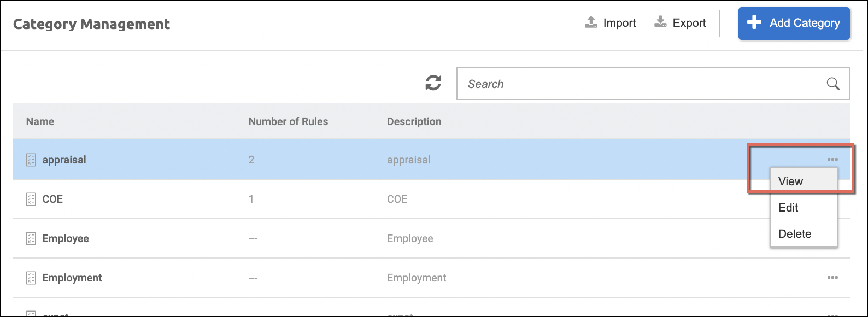Screen dimensions: 868x317
Task: Click the checklist icon beside Employment
Action: (x=31, y=278)
